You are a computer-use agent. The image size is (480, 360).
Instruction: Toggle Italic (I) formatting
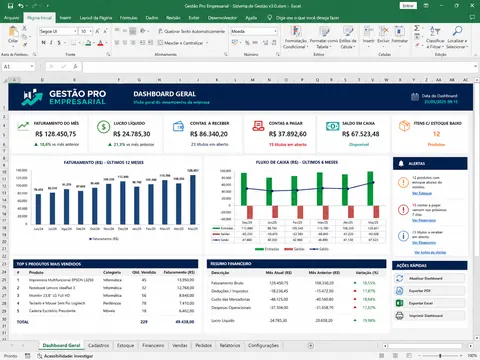pos(51,43)
